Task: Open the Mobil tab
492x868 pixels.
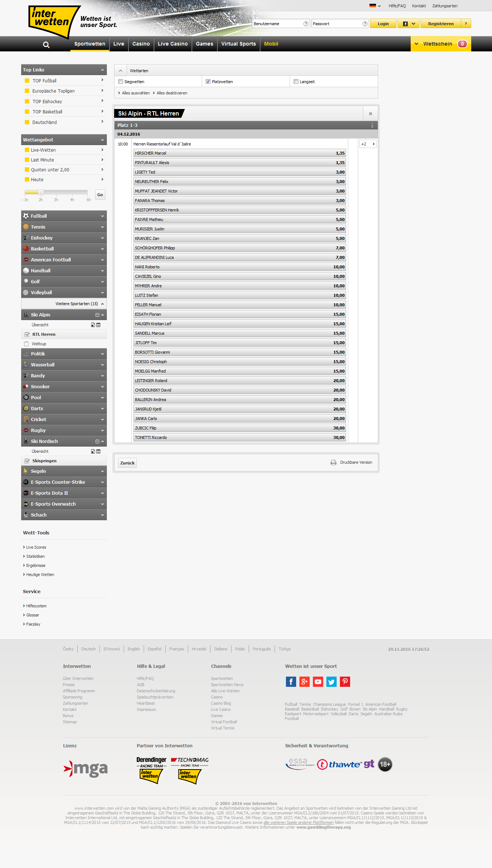Action: (x=271, y=44)
